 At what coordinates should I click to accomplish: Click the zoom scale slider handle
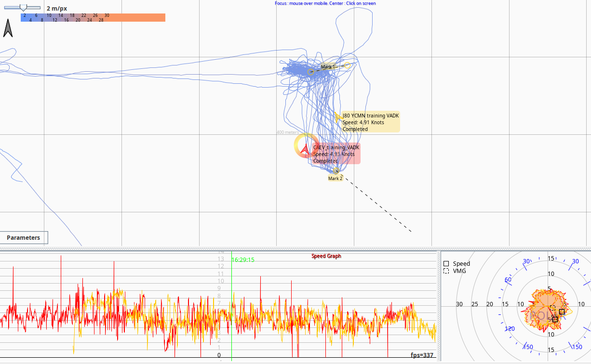pos(23,7)
